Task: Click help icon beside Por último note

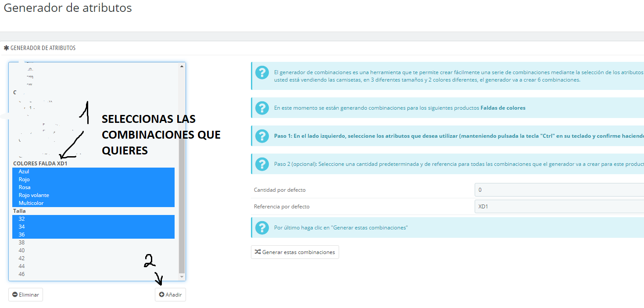Action: pyautogui.click(x=262, y=228)
